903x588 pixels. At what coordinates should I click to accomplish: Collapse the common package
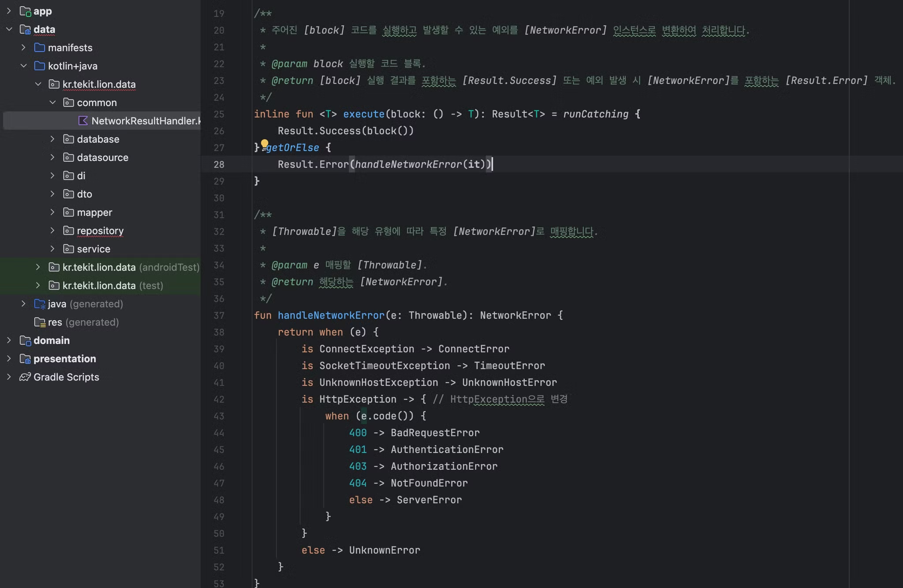(x=52, y=103)
